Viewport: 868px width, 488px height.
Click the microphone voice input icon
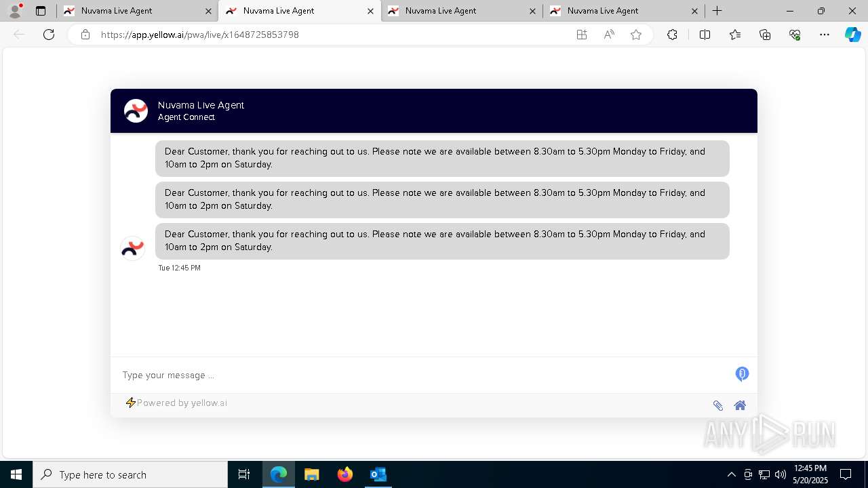click(742, 374)
